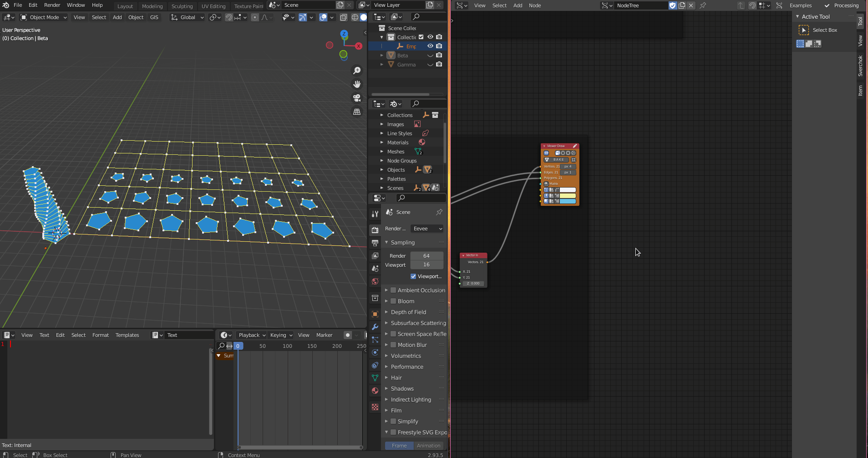The width and height of the screenshot is (868, 458).
Task: Open the GIS menu in viewport header
Action: pos(154,17)
